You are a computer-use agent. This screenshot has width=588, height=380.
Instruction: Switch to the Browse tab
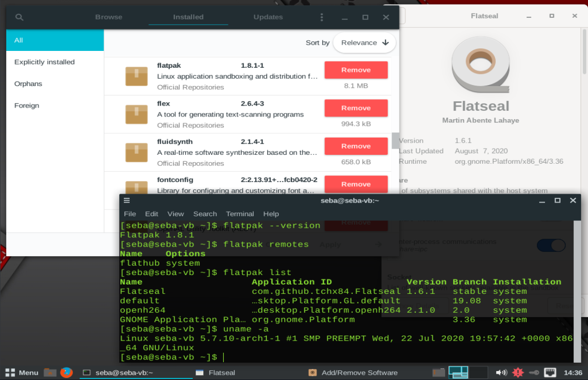pyautogui.click(x=108, y=17)
